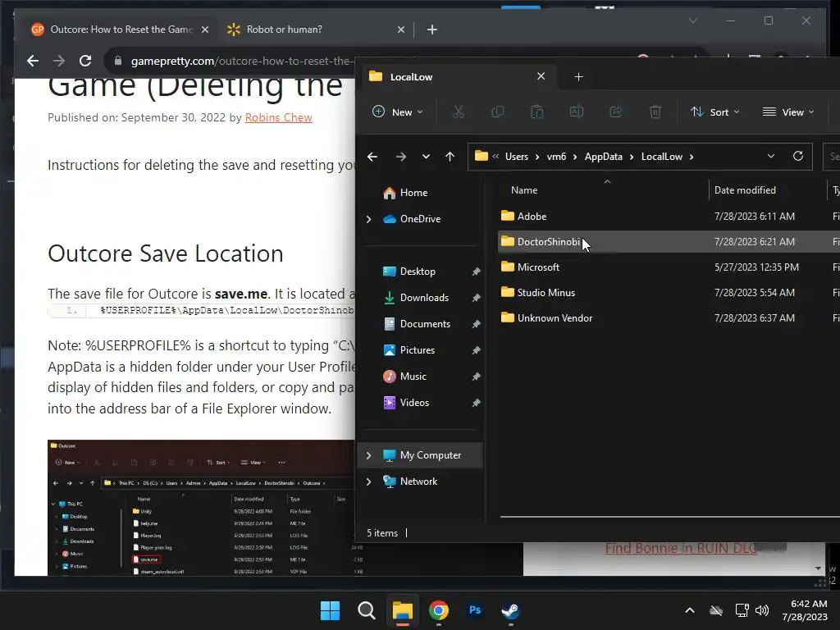This screenshot has width=840, height=630.
Task: Open the View options menu
Action: pyautogui.click(x=788, y=112)
